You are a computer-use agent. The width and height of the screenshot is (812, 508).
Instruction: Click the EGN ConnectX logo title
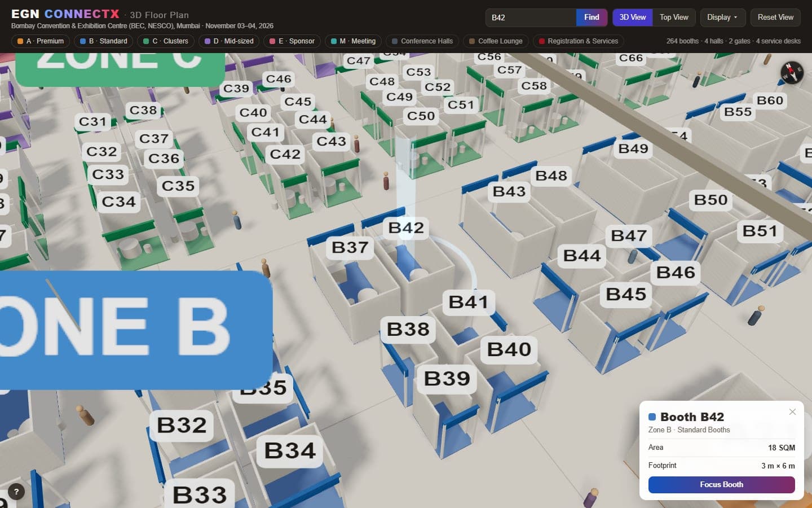click(x=65, y=14)
